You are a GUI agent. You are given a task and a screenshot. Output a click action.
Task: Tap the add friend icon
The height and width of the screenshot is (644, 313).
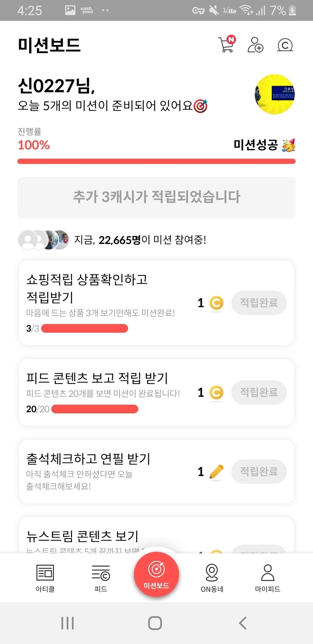pyautogui.click(x=255, y=45)
